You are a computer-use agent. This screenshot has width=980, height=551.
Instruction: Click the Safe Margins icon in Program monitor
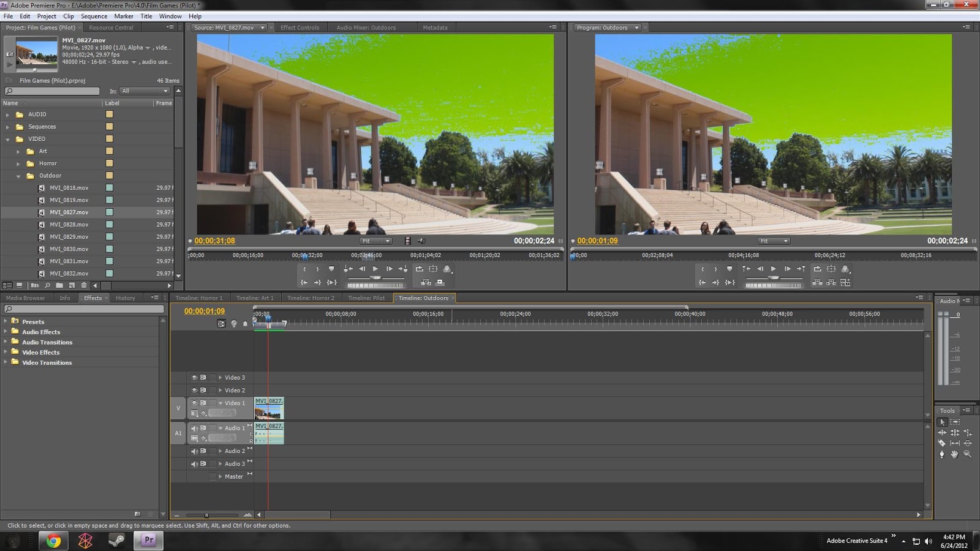[x=831, y=268]
